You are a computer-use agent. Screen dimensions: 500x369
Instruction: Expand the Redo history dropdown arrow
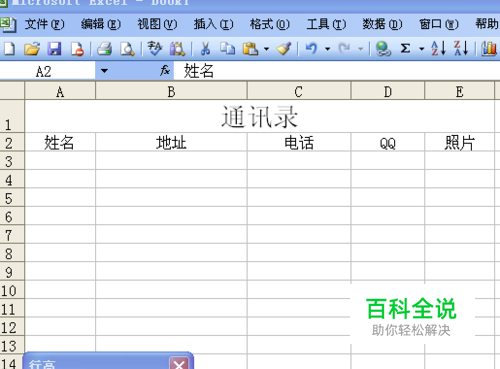(360, 49)
